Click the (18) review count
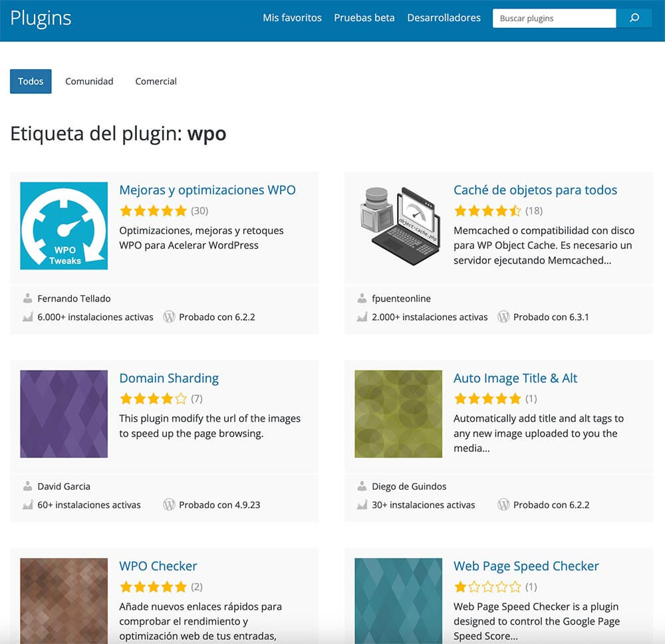Viewport: 665px width, 644px height. (x=534, y=211)
